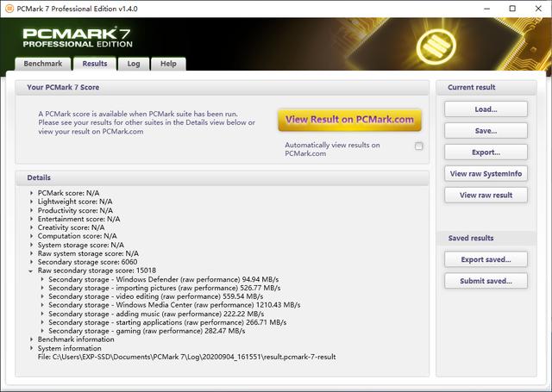The width and height of the screenshot is (552, 392).
Task: Select the importing pictures 526.77 MB/s entry
Action: pyautogui.click(x=165, y=288)
